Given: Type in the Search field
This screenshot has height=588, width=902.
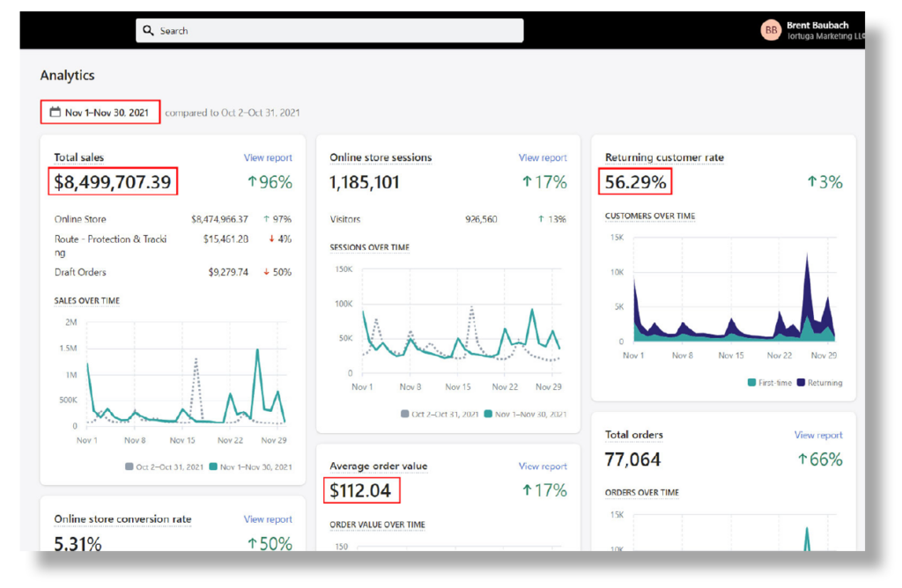Looking at the screenshot, I should (335, 31).
